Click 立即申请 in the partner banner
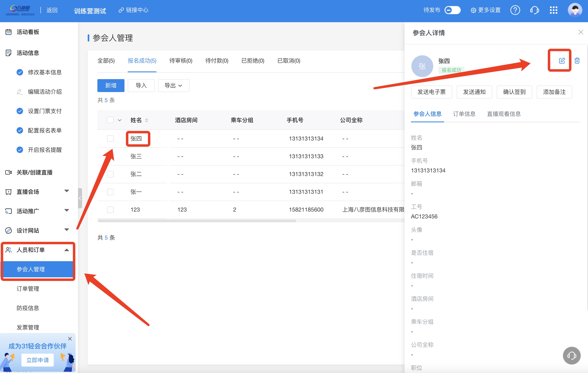588x373 pixels. coord(38,360)
